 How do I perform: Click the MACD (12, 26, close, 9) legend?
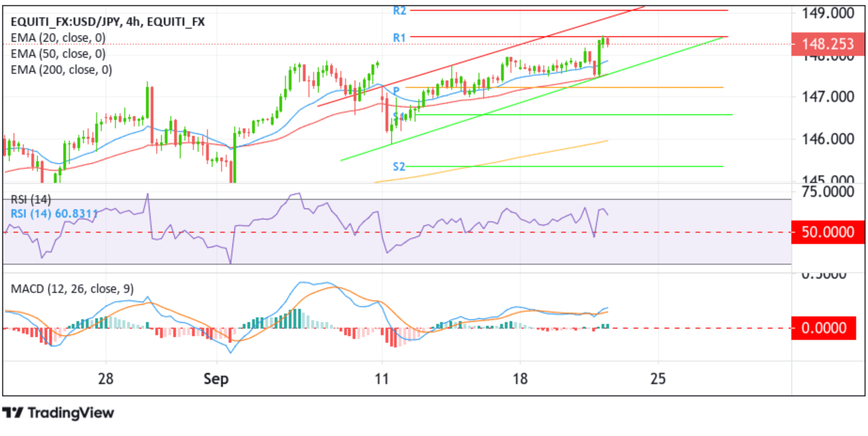pos(72,289)
